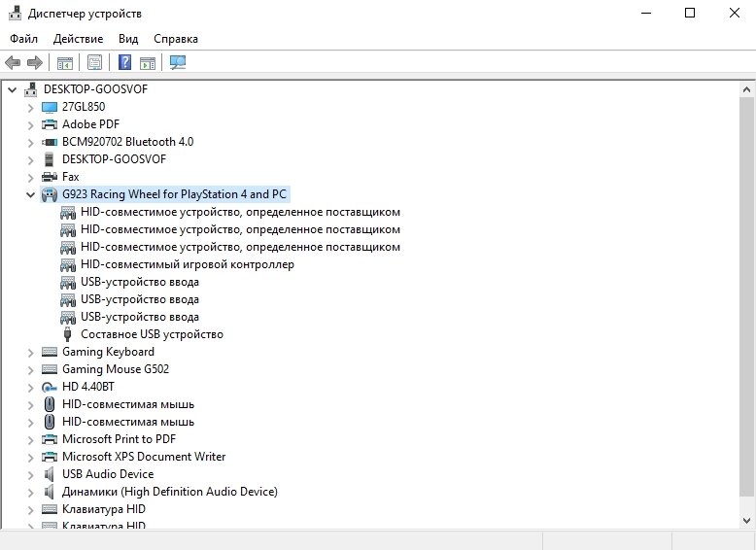This screenshot has width=756, height=550.
Task: Click the scan for hardware changes monitor icon
Action: (178, 63)
